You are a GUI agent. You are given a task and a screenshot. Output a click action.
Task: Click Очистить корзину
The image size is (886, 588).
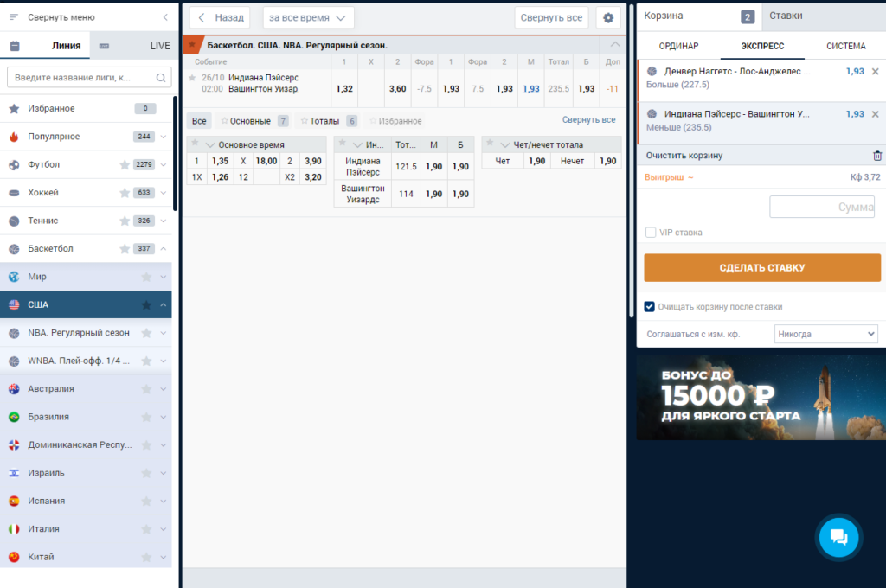[684, 156]
